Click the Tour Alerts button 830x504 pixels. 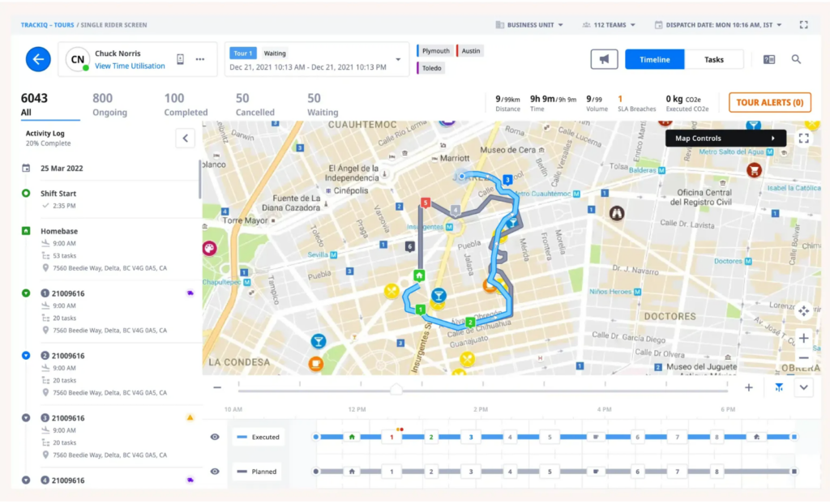[769, 102]
